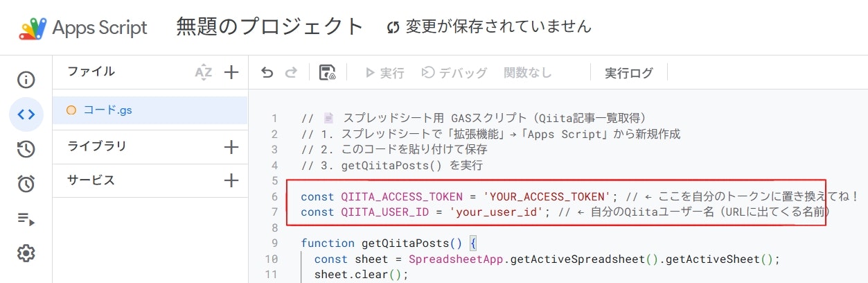Add a service with plus icon
The height and width of the screenshot is (283, 868).
pyautogui.click(x=231, y=180)
